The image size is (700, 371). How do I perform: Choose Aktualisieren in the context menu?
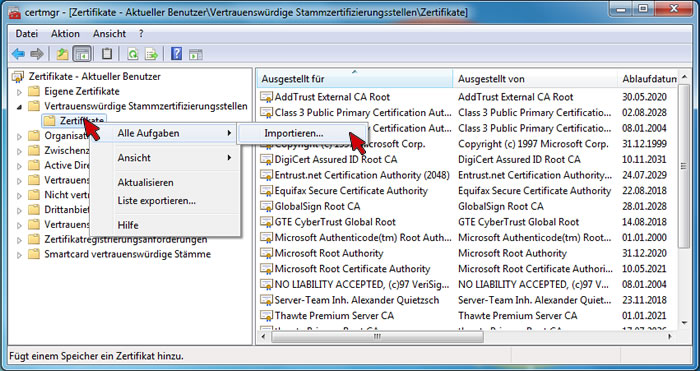tap(165, 183)
